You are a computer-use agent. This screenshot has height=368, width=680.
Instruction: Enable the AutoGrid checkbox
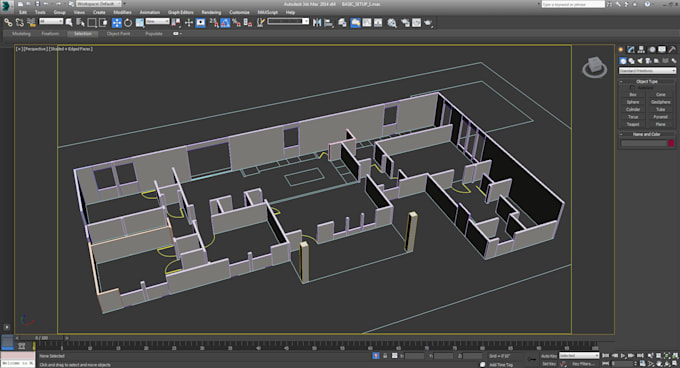tap(632, 88)
